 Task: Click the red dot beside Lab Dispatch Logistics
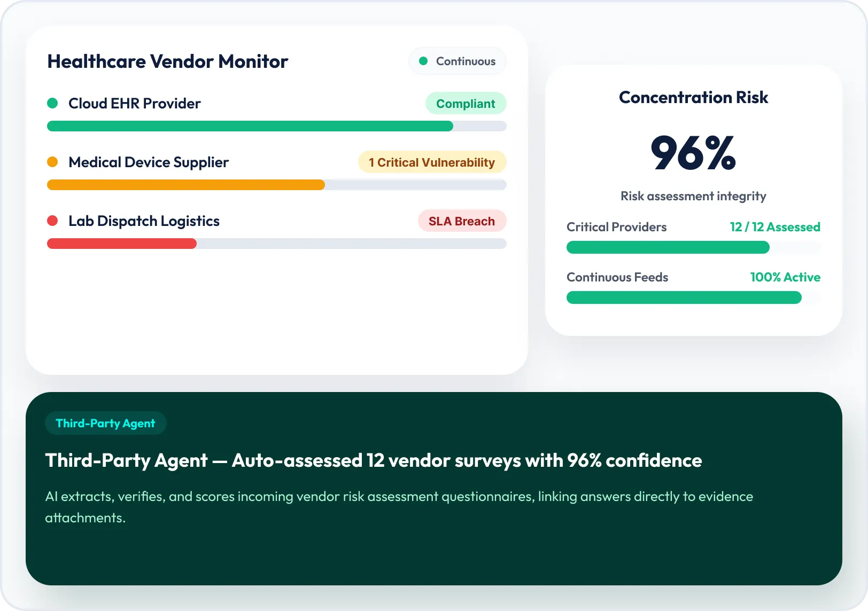pyautogui.click(x=52, y=221)
